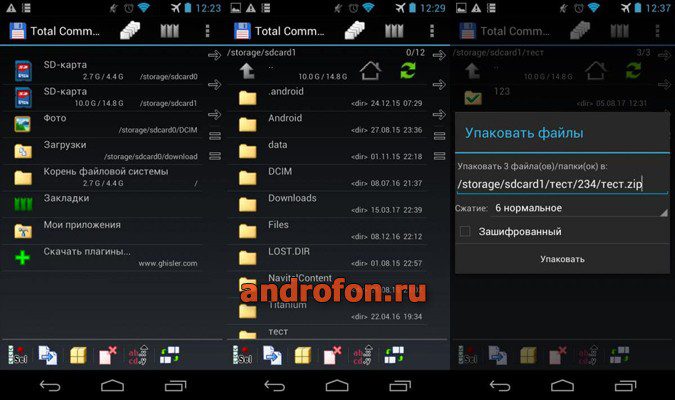Select the Files folder via its icon
This screenshot has width=675, height=400.
pyautogui.click(x=248, y=231)
